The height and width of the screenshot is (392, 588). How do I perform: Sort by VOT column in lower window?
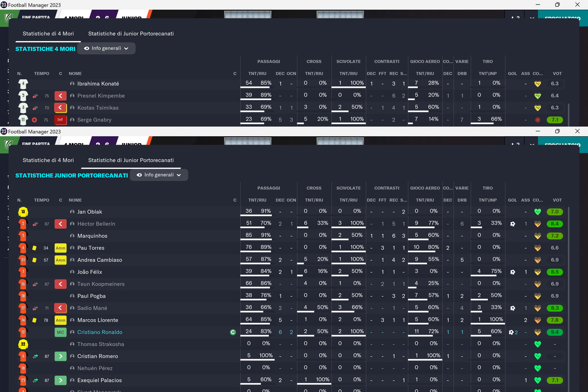pos(557,200)
